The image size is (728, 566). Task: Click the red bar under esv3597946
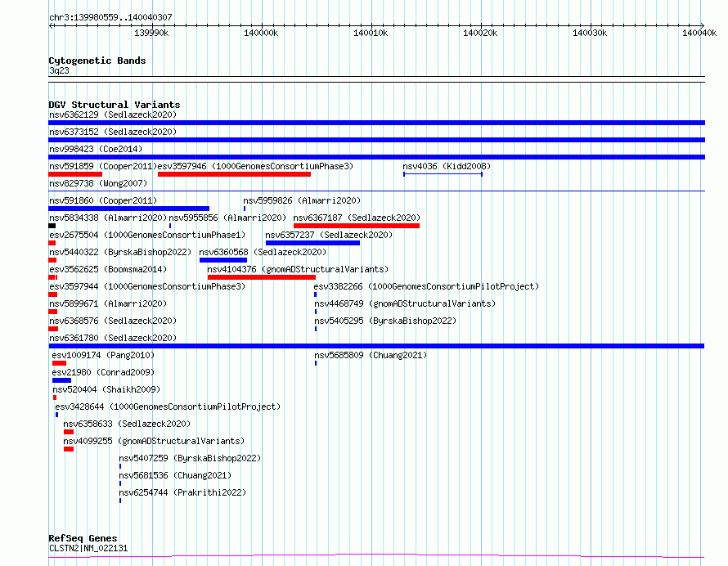[x=235, y=174]
